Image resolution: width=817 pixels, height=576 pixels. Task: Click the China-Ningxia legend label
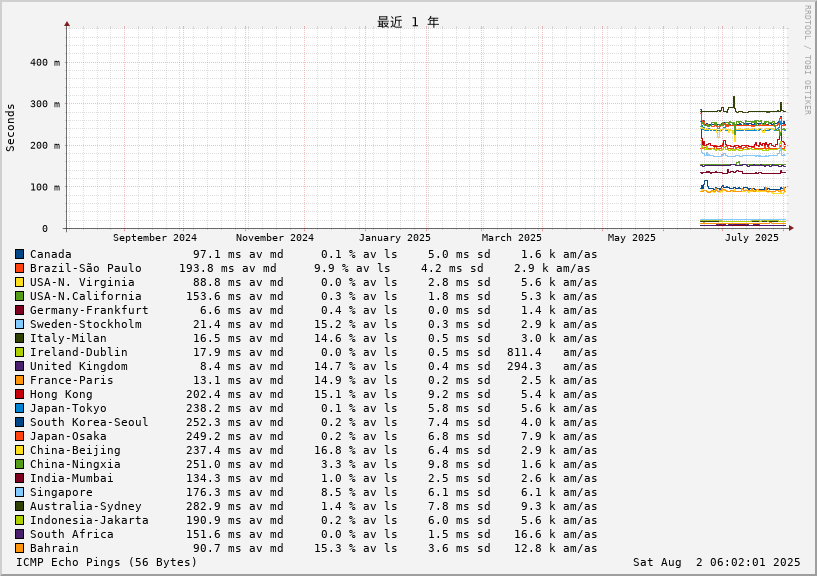(x=75, y=464)
